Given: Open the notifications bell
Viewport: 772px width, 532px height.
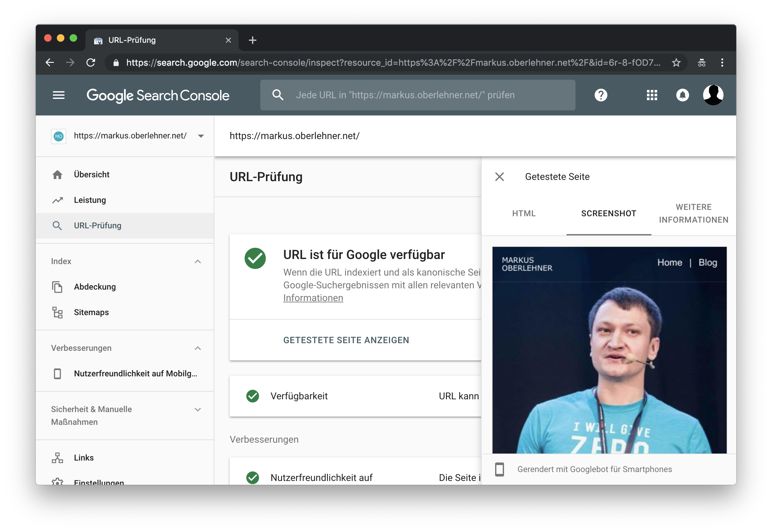Looking at the screenshot, I should point(682,95).
